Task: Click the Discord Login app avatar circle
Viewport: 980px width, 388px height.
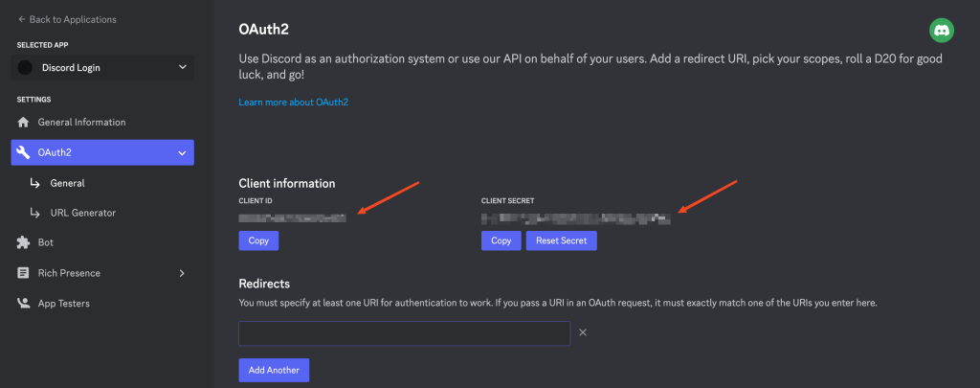Action: 25,68
